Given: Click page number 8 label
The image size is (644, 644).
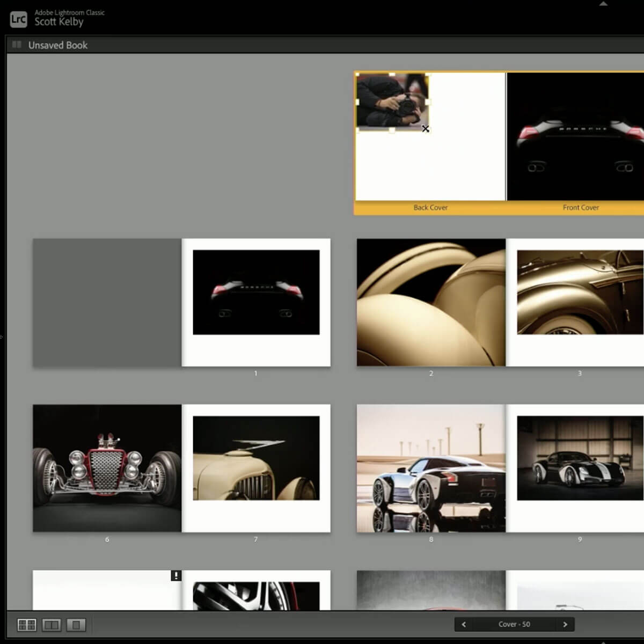Looking at the screenshot, I should pos(431,539).
